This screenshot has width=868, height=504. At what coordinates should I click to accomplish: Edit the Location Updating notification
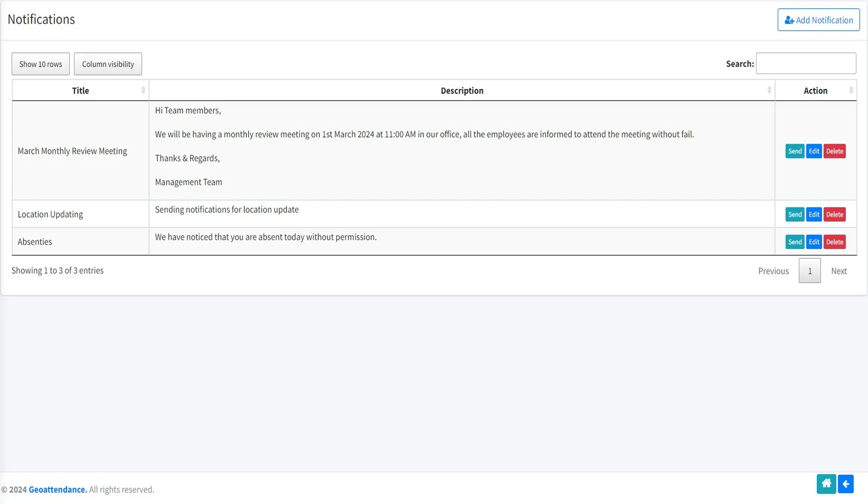click(x=814, y=214)
